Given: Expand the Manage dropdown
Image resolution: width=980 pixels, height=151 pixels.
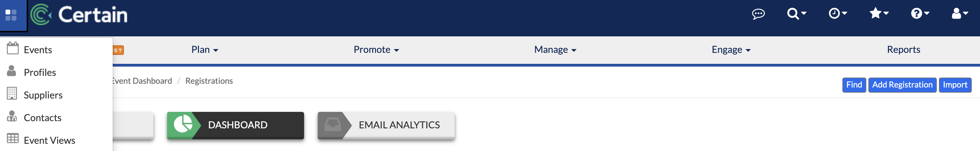Looking at the screenshot, I should coord(555,49).
